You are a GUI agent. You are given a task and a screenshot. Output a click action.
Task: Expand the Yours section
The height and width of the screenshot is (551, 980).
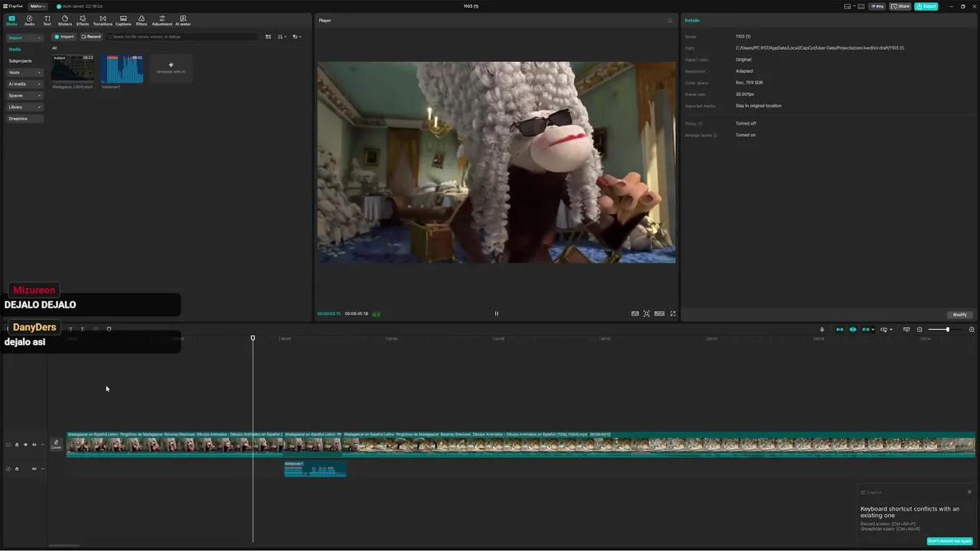24,72
